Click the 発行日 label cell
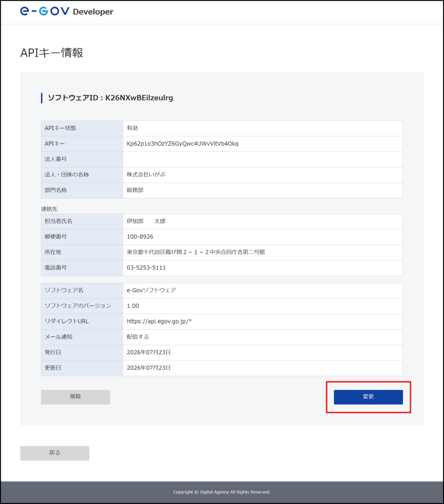444x504 pixels. [x=82, y=353]
